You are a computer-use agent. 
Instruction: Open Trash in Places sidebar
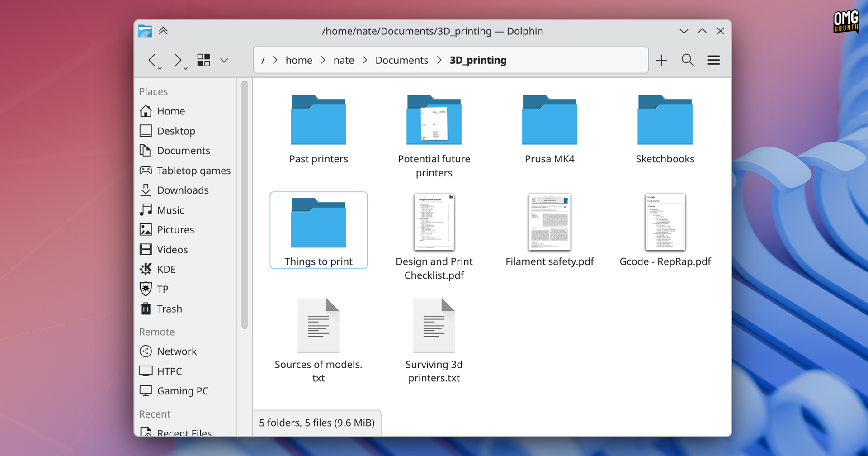pos(169,309)
